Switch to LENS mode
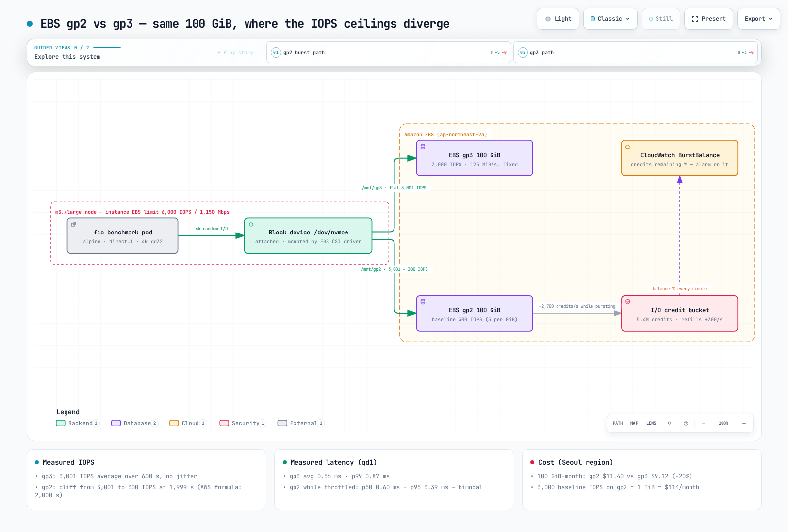788x532 pixels. [x=651, y=423]
